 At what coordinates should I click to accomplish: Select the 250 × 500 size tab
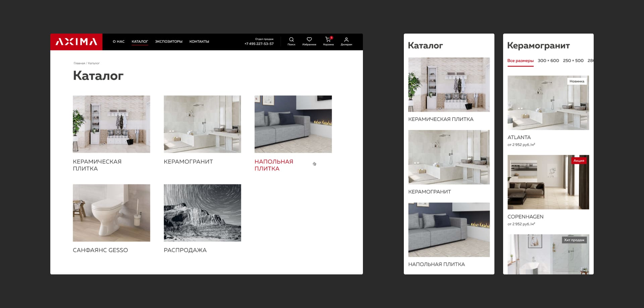(573, 61)
